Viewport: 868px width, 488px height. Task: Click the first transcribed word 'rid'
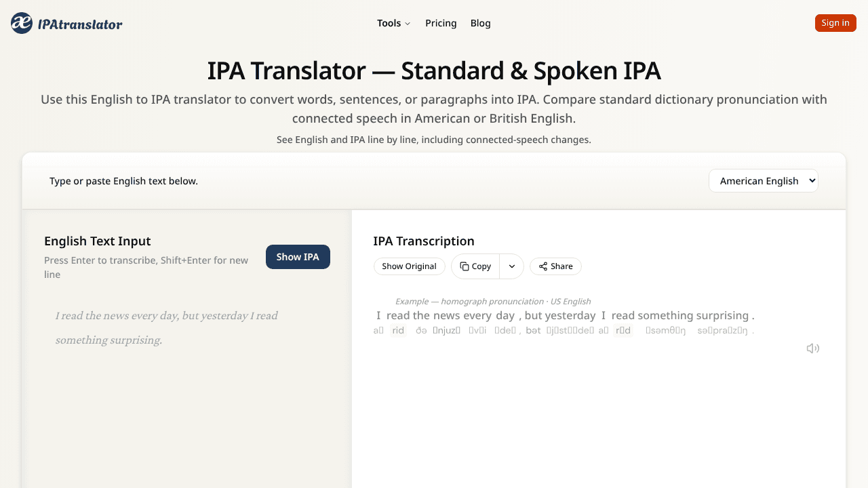pyautogui.click(x=398, y=331)
